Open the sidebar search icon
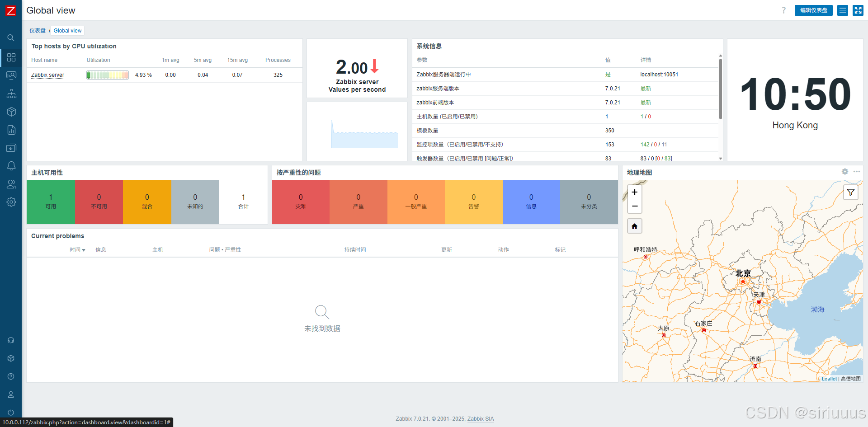This screenshot has width=868, height=427. (x=11, y=38)
